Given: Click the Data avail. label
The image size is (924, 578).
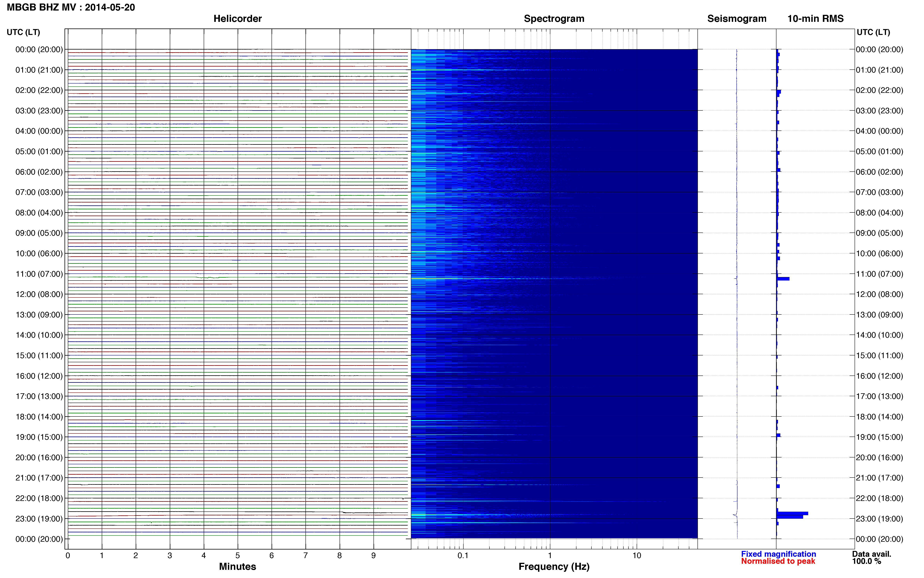Looking at the screenshot, I should 872,554.
